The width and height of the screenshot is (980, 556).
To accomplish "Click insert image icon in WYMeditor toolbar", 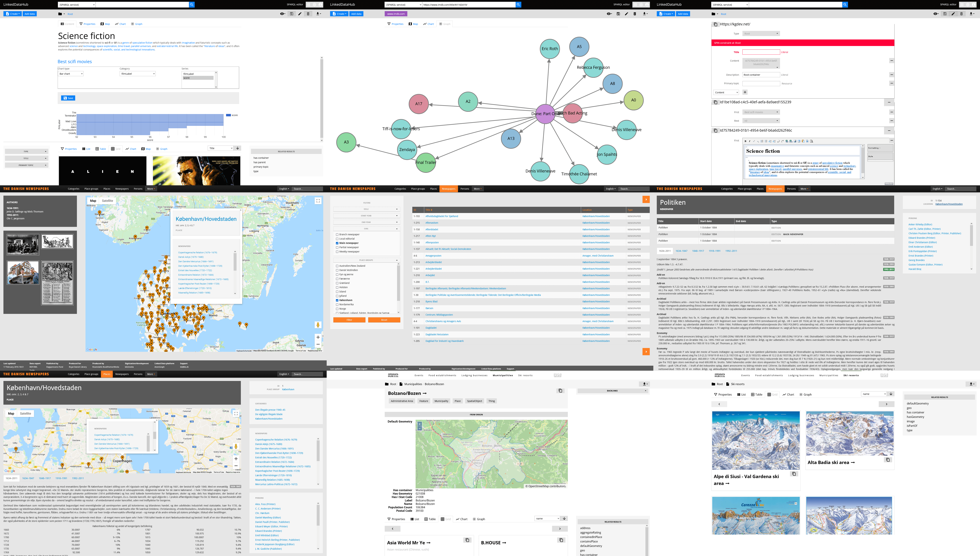I will coord(795,141).
